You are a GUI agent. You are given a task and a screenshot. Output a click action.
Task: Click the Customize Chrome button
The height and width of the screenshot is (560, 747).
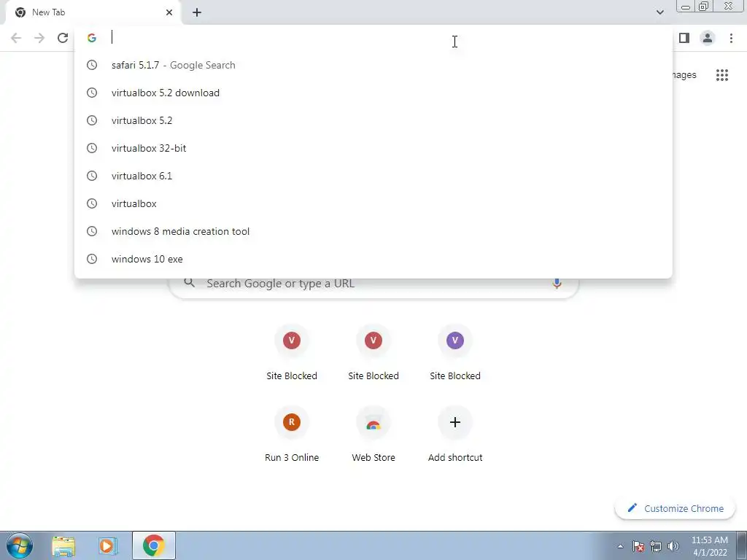click(675, 508)
